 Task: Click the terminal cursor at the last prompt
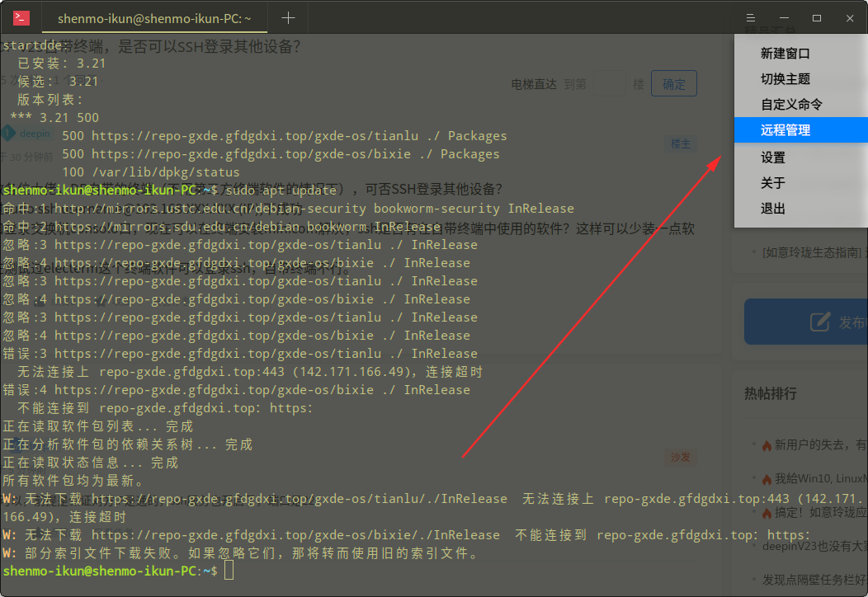tap(229, 571)
